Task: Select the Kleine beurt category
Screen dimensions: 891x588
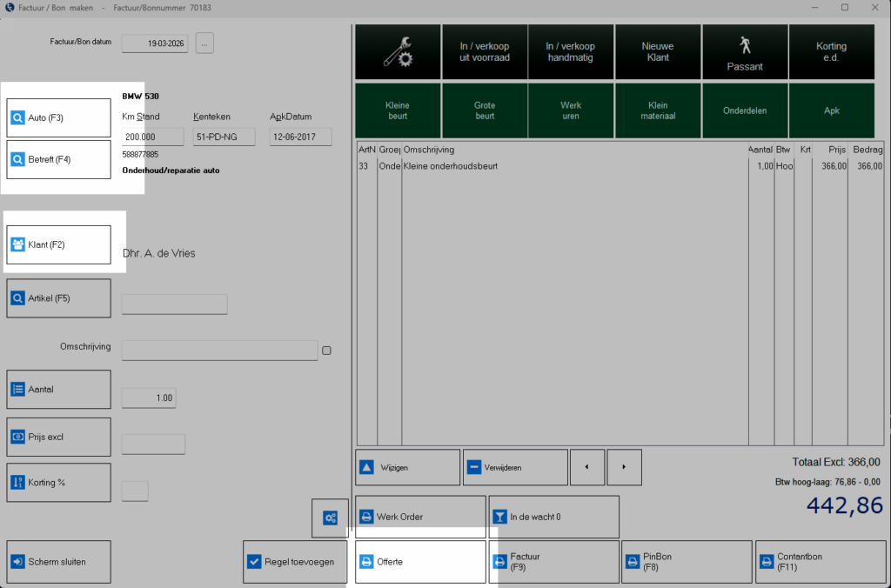Action: point(398,110)
